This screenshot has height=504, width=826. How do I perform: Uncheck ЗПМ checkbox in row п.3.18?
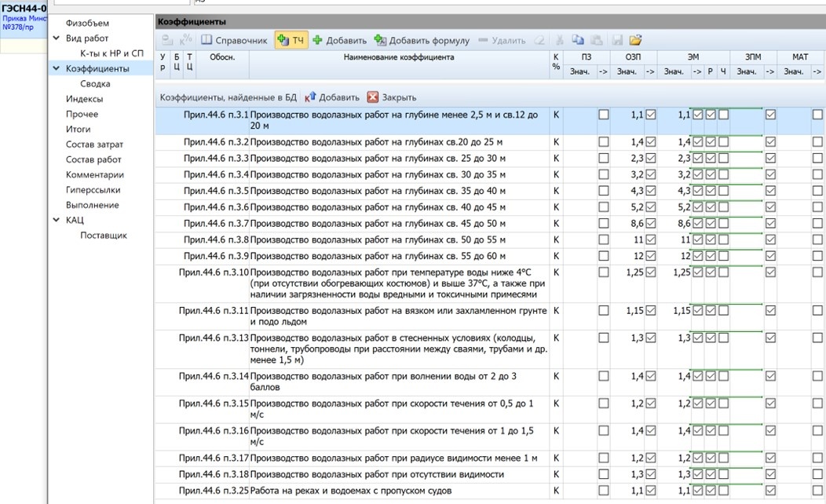tap(771, 474)
